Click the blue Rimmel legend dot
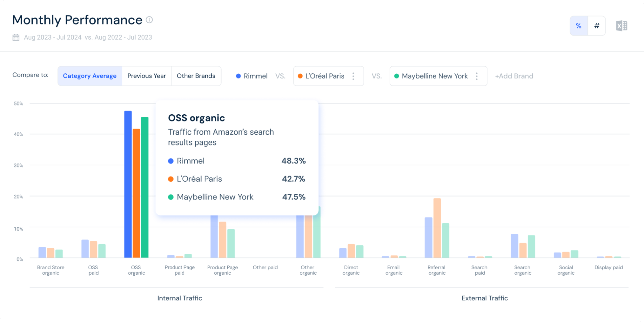The height and width of the screenshot is (322, 644). [238, 76]
